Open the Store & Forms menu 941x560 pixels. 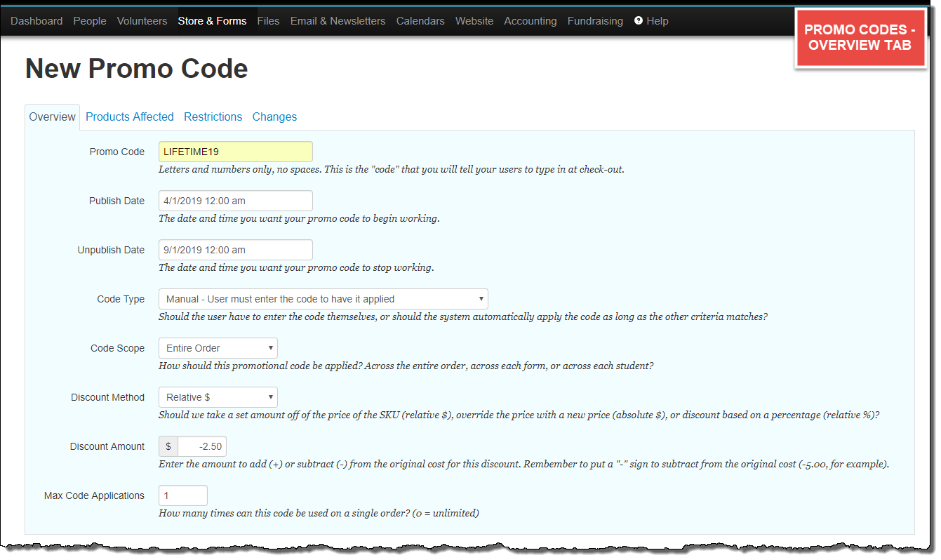pyautogui.click(x=212, y=21)
